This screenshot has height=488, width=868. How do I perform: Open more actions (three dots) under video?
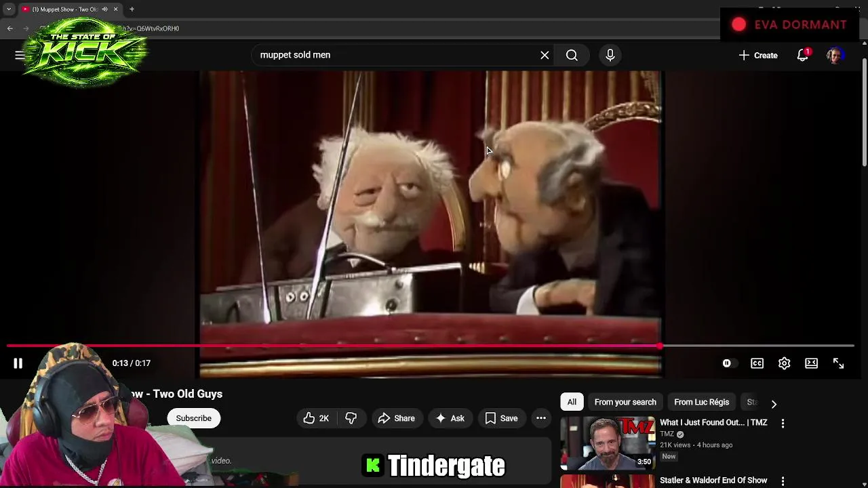541,418
